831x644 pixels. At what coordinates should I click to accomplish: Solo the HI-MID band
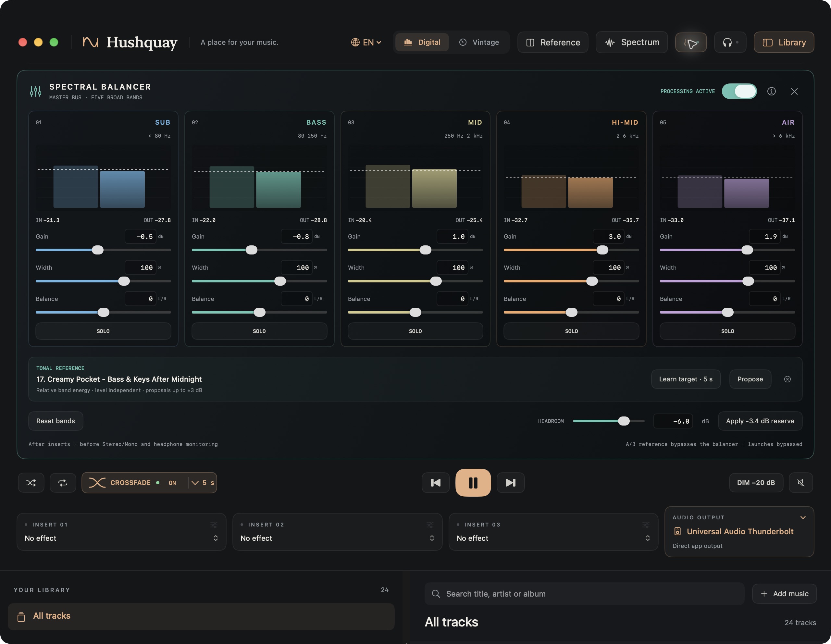[572, 331]
